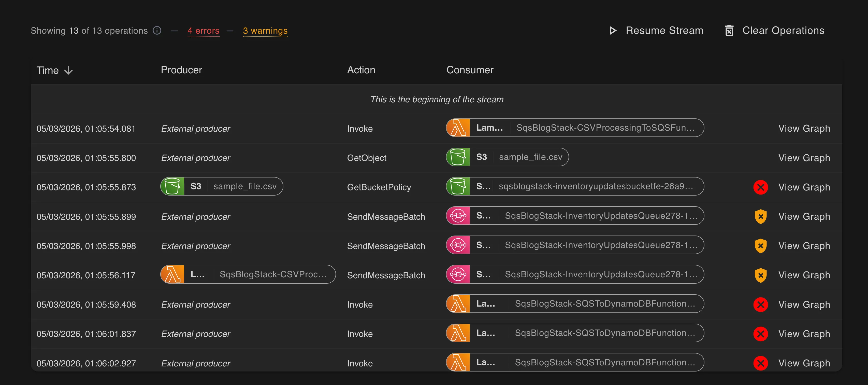Screen dimensions: 868x385
Task: Open the 4 errors filter link
Action: (204, 31)
